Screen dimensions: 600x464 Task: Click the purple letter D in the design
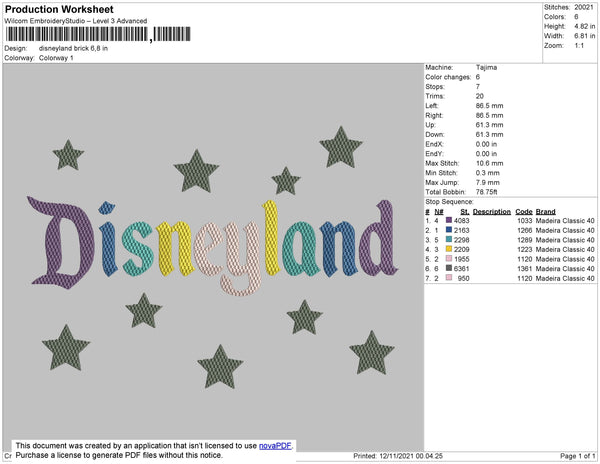click(x=61, y=243)
